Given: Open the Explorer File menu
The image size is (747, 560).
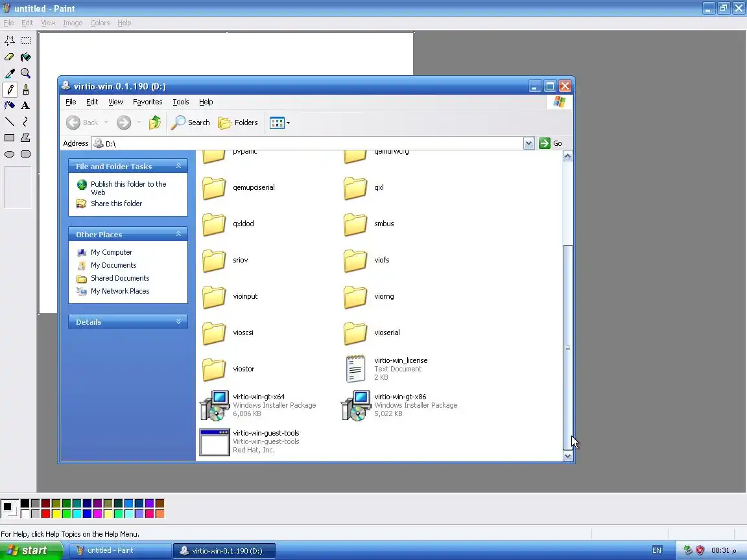Looking at the screenshot, I should tap(71, 102).
